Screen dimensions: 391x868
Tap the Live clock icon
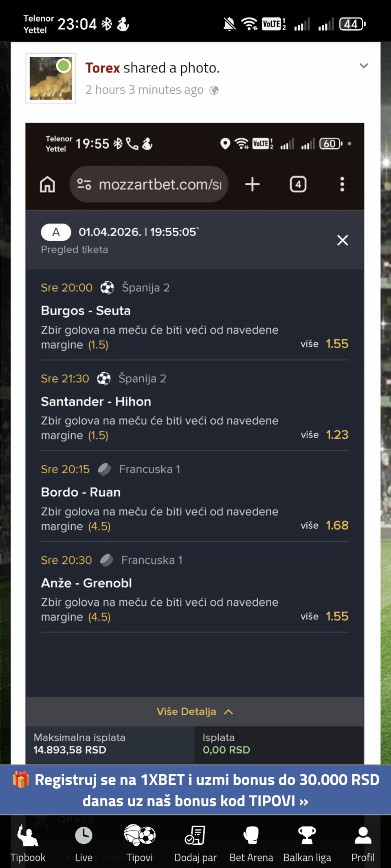coord(83,836)
